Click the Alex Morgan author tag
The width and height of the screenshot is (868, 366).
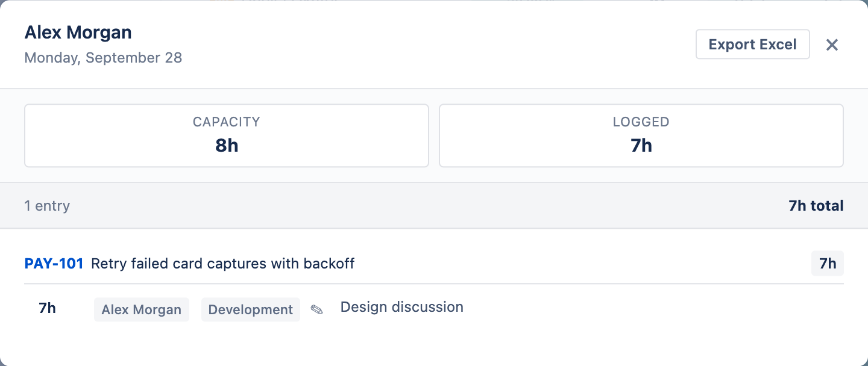142,309
